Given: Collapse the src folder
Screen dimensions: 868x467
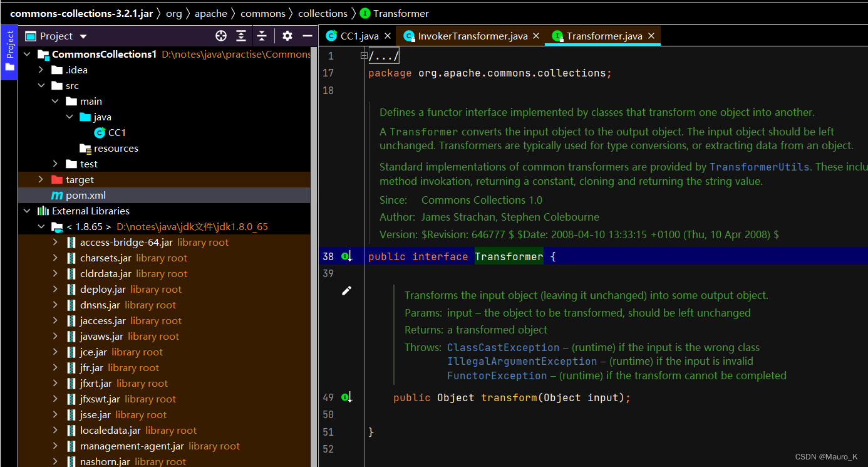Looking at the screenshot, I should [x=41, y=86].
